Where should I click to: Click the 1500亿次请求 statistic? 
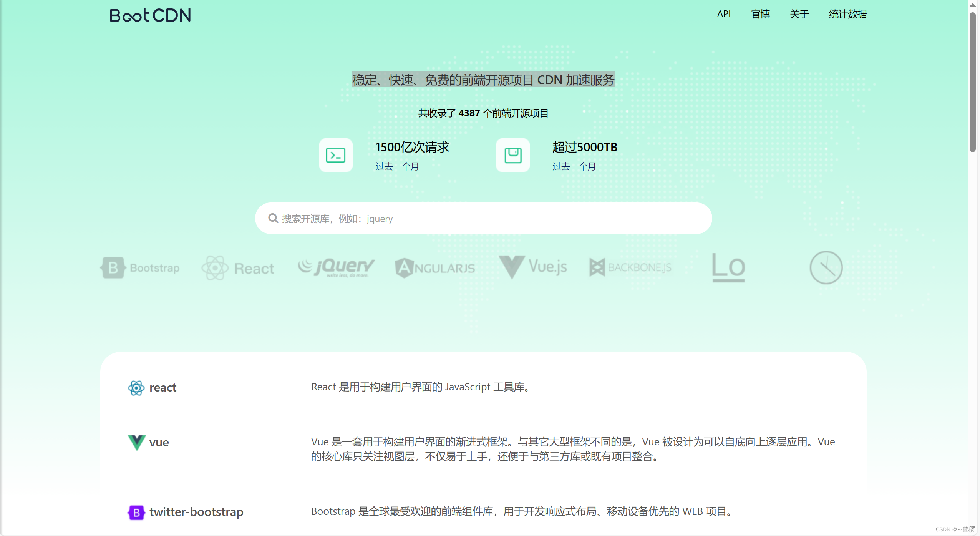click(x=412, y=147)
